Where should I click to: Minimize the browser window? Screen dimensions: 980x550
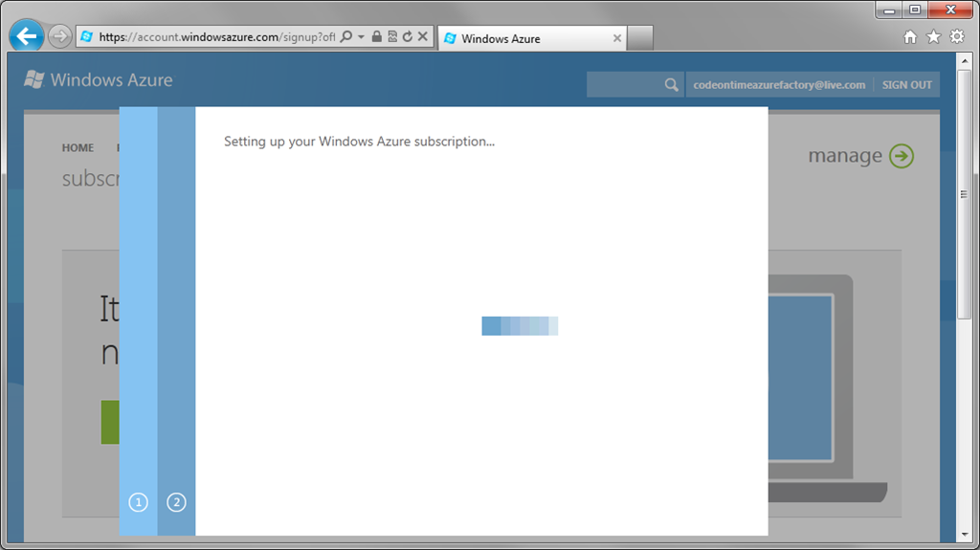pos(889,10)
